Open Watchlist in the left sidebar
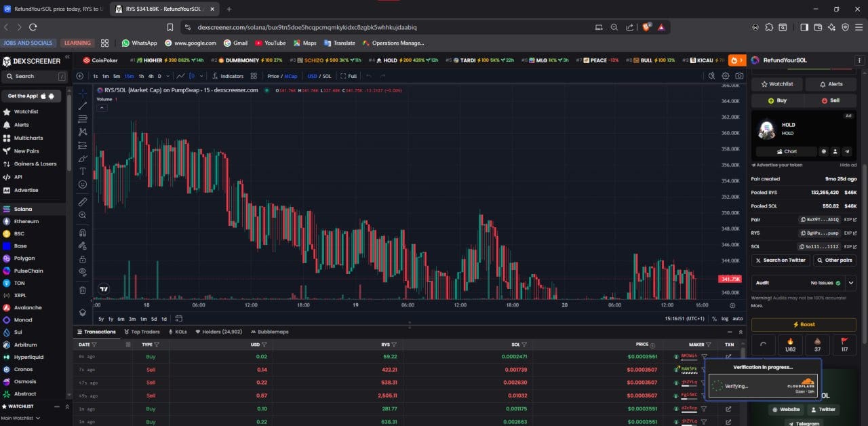868x426 pixels. point(26,111)
